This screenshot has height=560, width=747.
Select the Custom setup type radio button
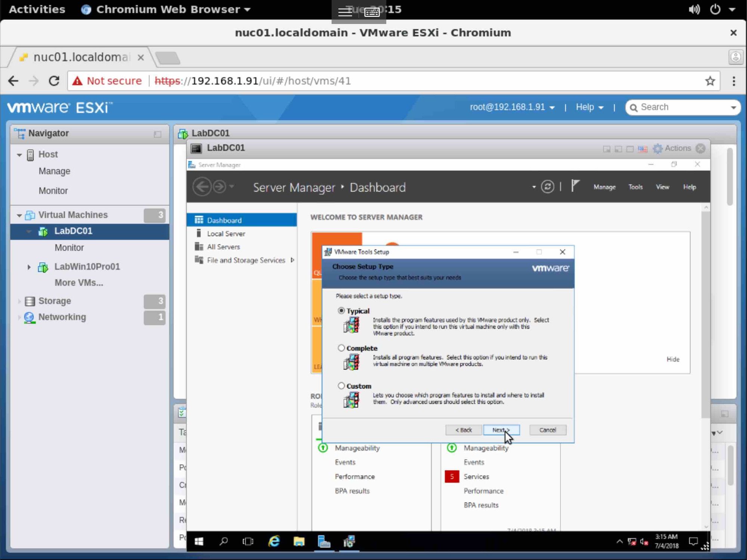[341, 386]
